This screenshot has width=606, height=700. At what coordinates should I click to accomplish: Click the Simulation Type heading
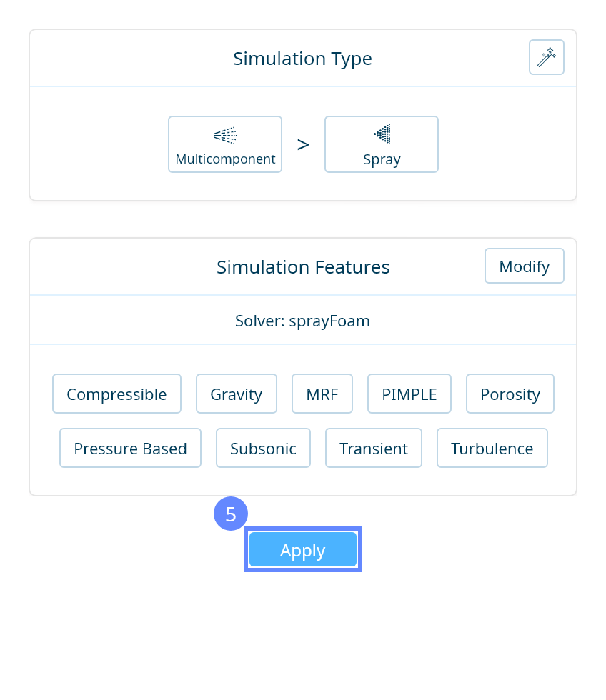click(x=302, y=59)
